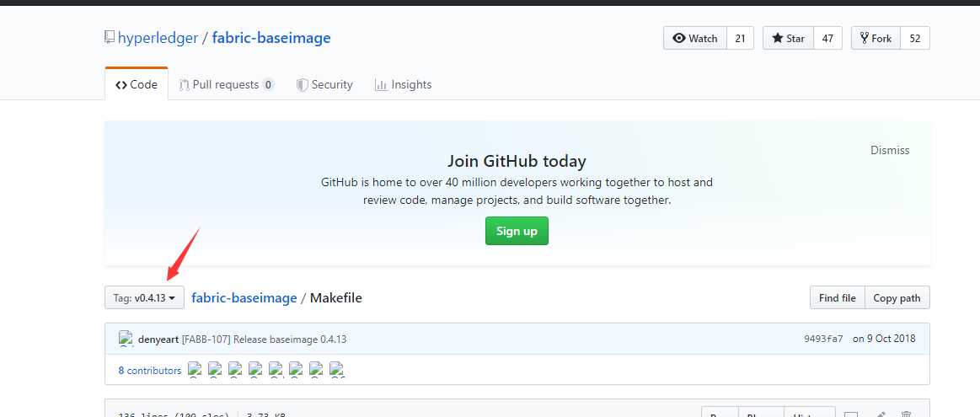
Task: Click the Join GitHub today heading
Action: (517, 161)
